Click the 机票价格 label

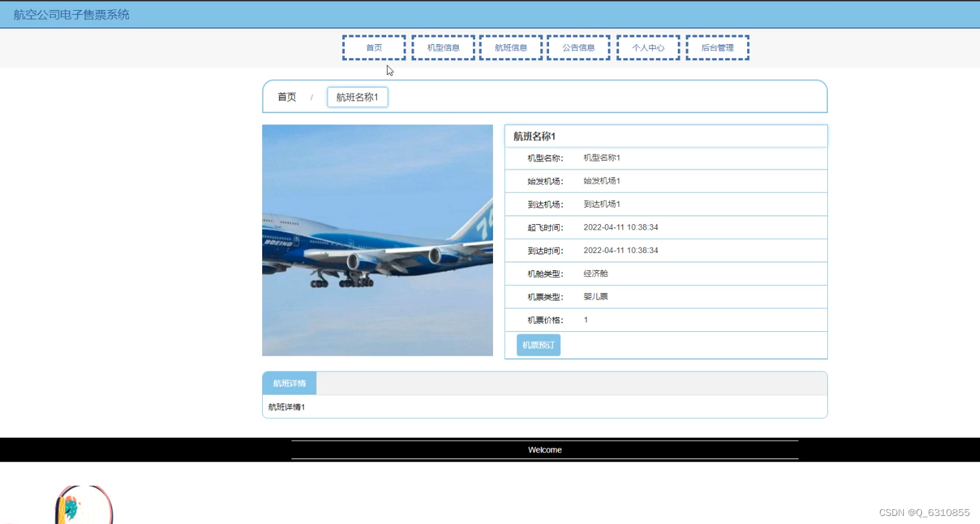tap(545, 320)
